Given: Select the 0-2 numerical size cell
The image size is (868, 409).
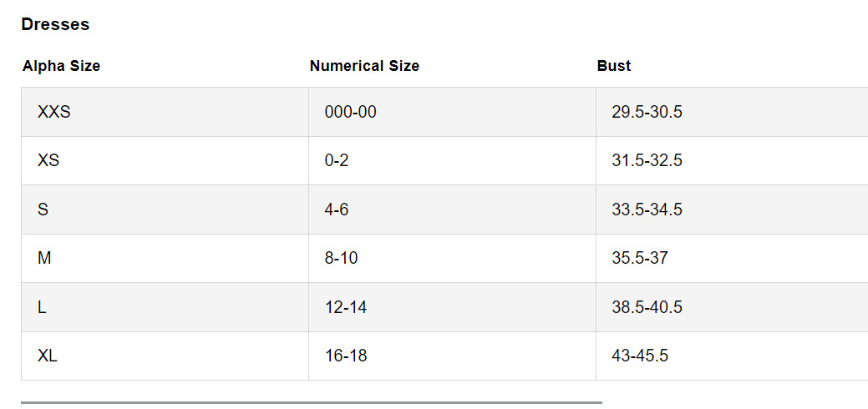Looking at the screenshot, I should pos(452,160).
